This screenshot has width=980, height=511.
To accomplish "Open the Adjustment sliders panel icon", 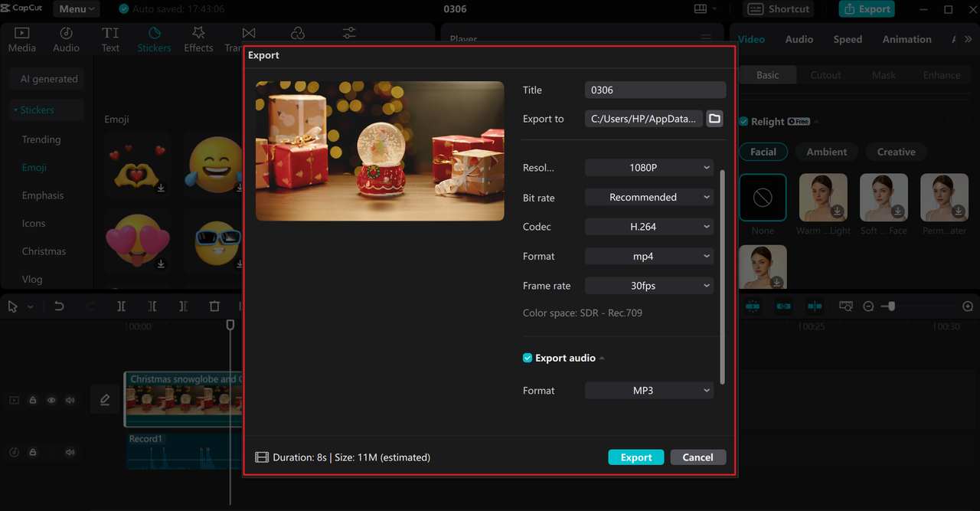I will 349,33.
